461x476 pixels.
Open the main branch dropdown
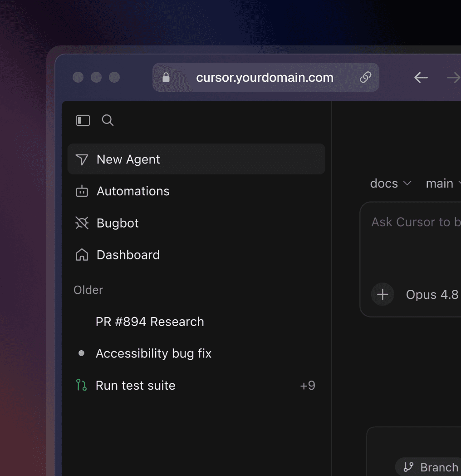coord(443,183)
